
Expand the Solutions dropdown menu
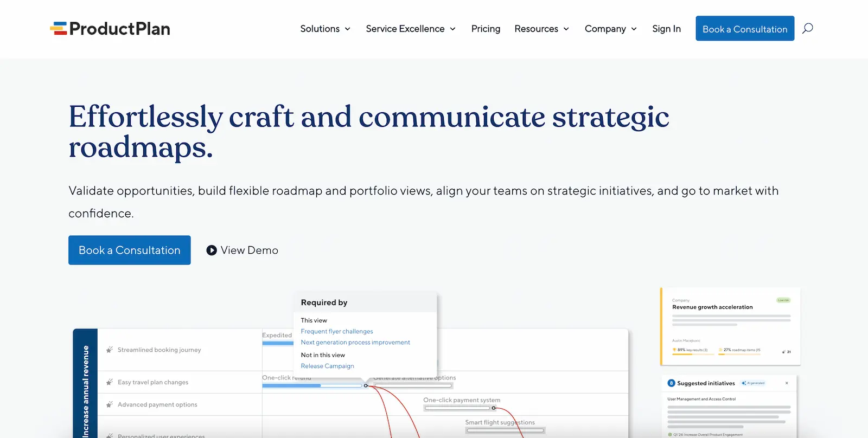325,29
